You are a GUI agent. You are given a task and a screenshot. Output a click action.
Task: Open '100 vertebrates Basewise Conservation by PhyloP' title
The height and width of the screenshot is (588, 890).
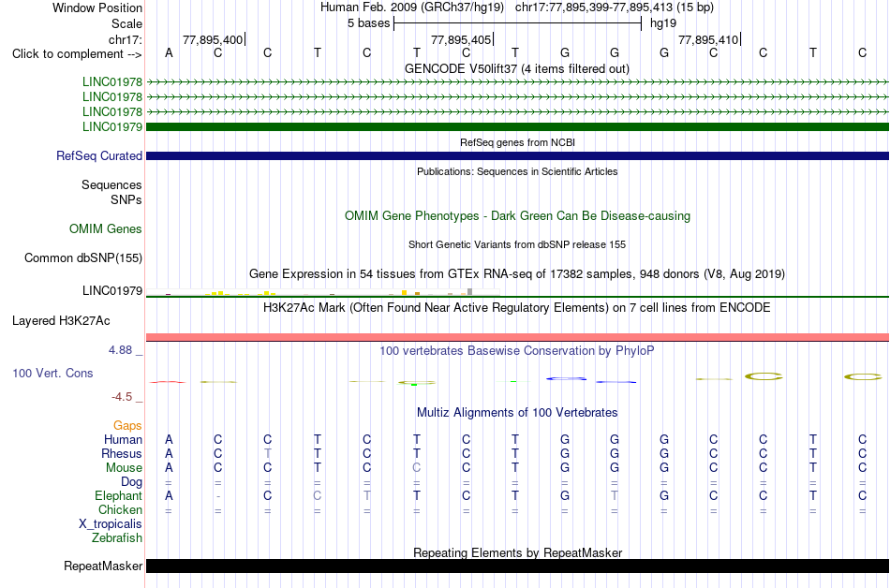[x=517, y=351]
